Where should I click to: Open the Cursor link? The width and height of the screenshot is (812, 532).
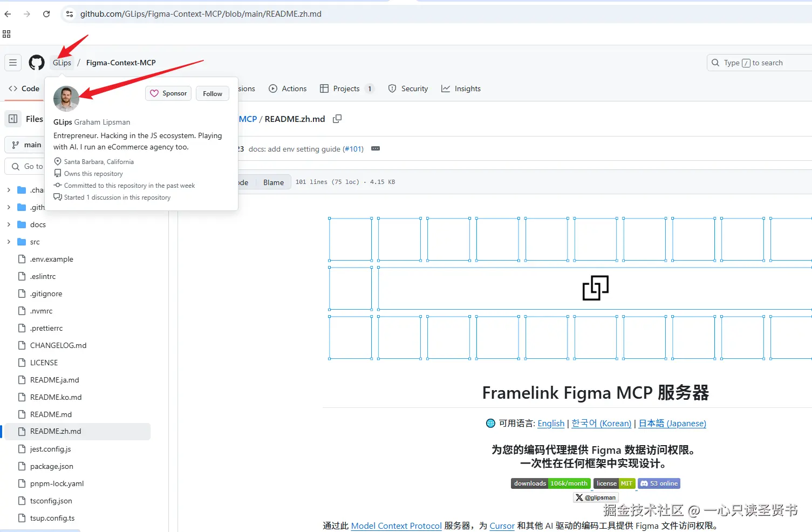pyautogui.click(x=502, y=526)
